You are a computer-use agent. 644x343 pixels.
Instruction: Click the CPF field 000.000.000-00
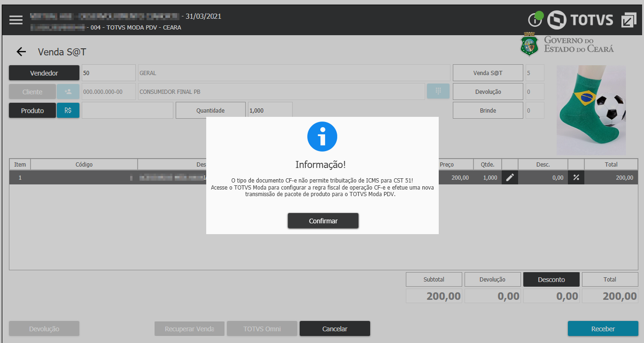(x=109, y=91)
